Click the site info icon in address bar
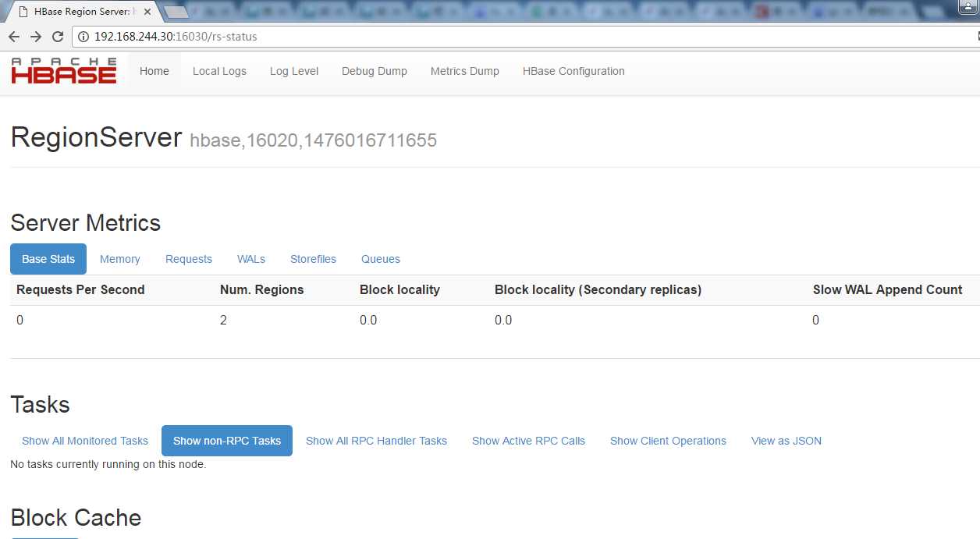 (x=83, y=37)
